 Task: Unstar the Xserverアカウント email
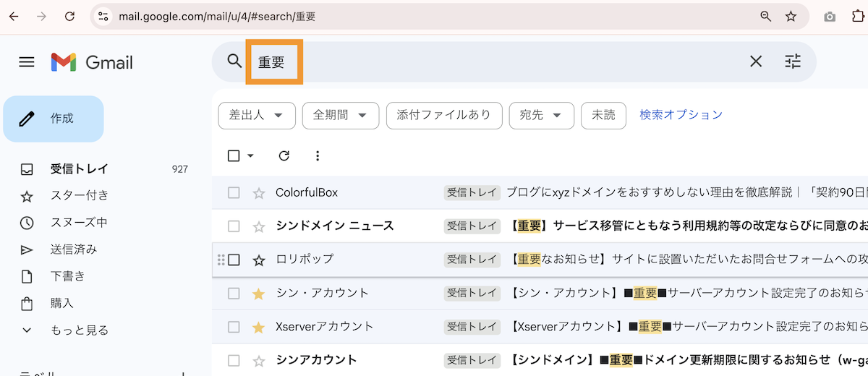tap(259, 328)
